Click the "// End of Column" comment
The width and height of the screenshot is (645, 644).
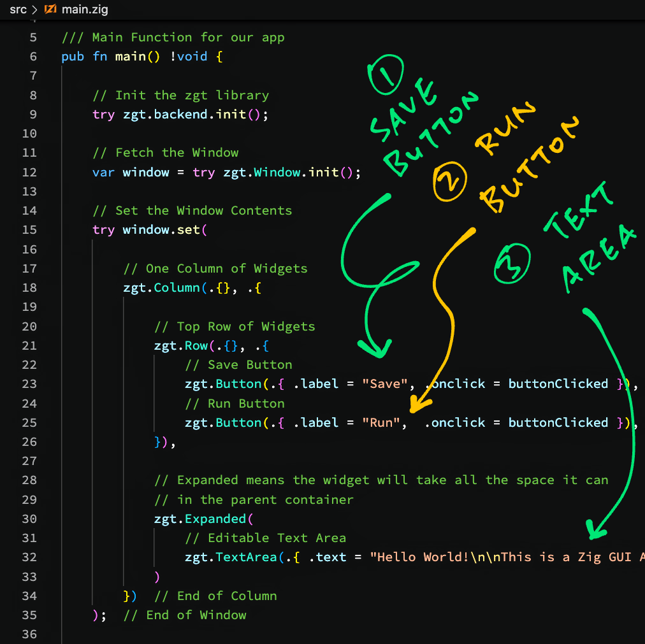[x=215, y=596]
